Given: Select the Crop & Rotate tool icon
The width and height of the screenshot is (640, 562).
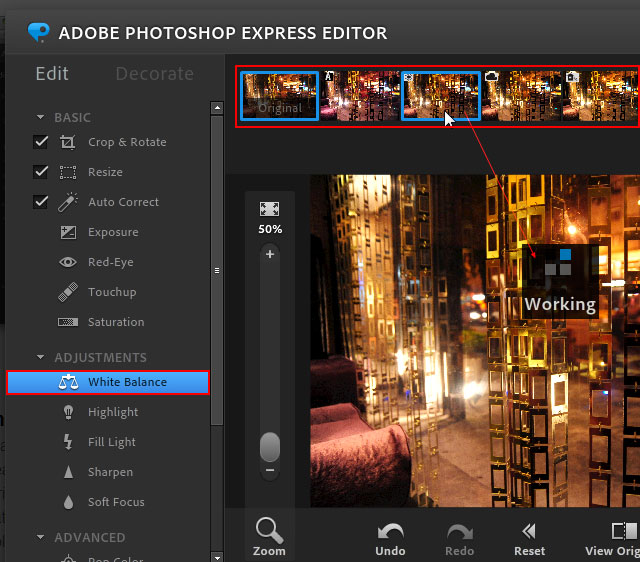Looking at the screenshot, I should (68, 142).
